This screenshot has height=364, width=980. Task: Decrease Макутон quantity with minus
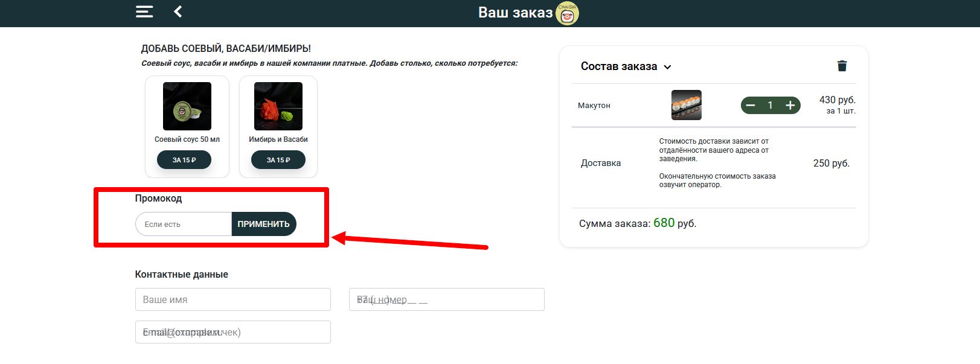tap(751, 105)
